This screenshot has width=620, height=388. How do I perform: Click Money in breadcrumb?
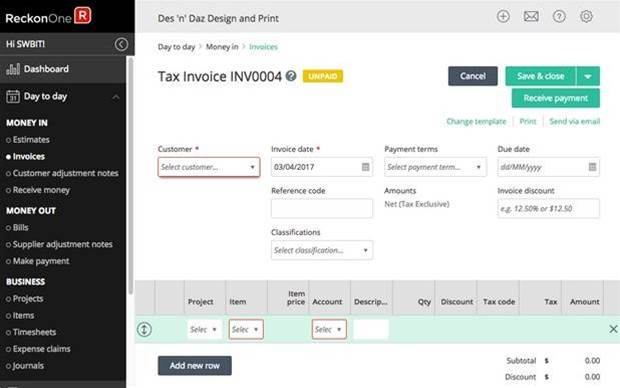tap(222, 47)
